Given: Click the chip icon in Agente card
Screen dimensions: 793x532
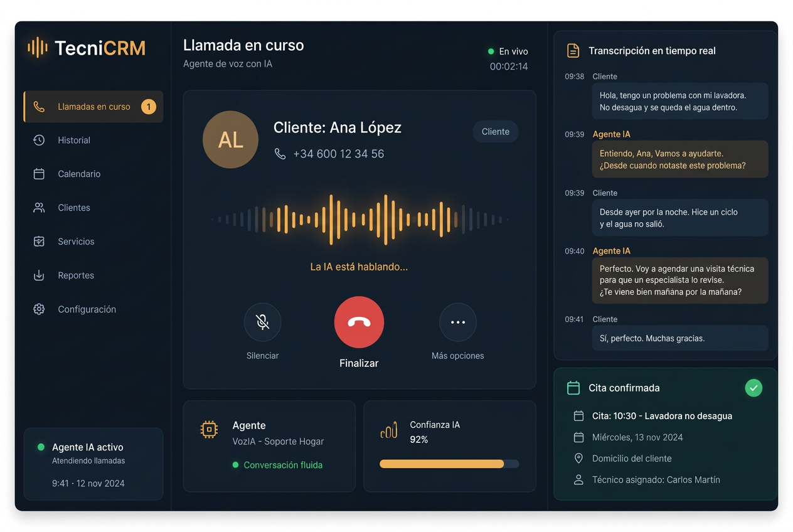Looking at the screenshot, I should point(209,429).
